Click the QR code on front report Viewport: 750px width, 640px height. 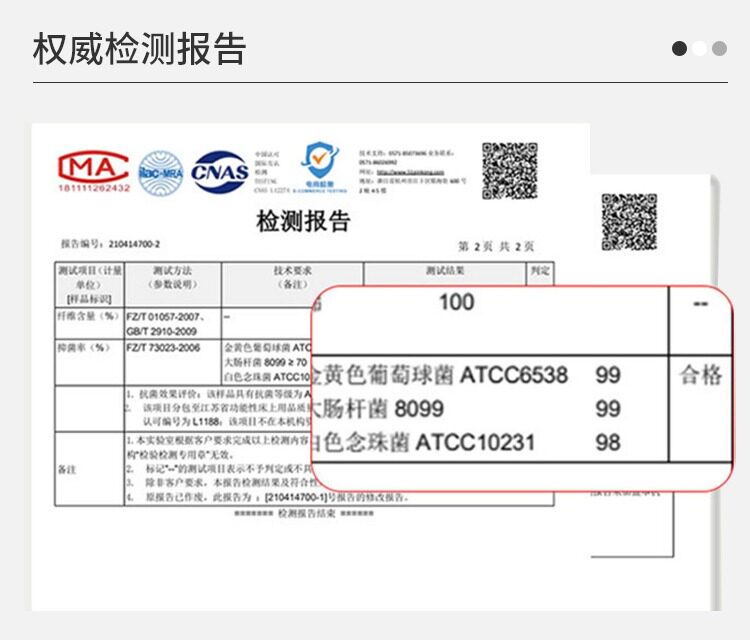[x=510, y=171]
